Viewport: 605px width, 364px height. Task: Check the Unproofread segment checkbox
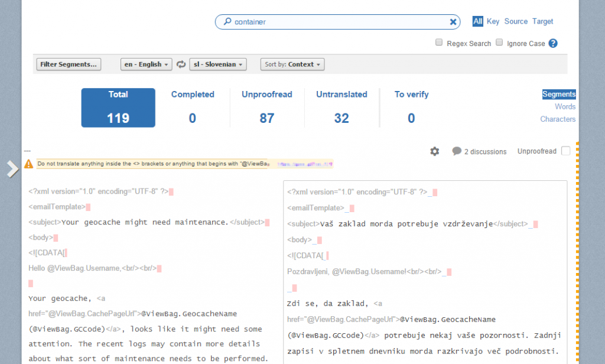[565, 151]
